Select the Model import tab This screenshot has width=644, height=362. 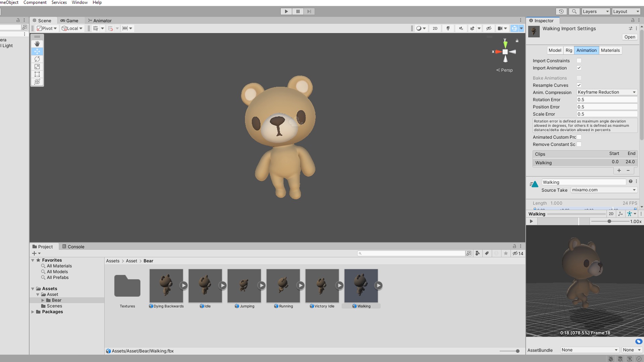pos(555,50)
